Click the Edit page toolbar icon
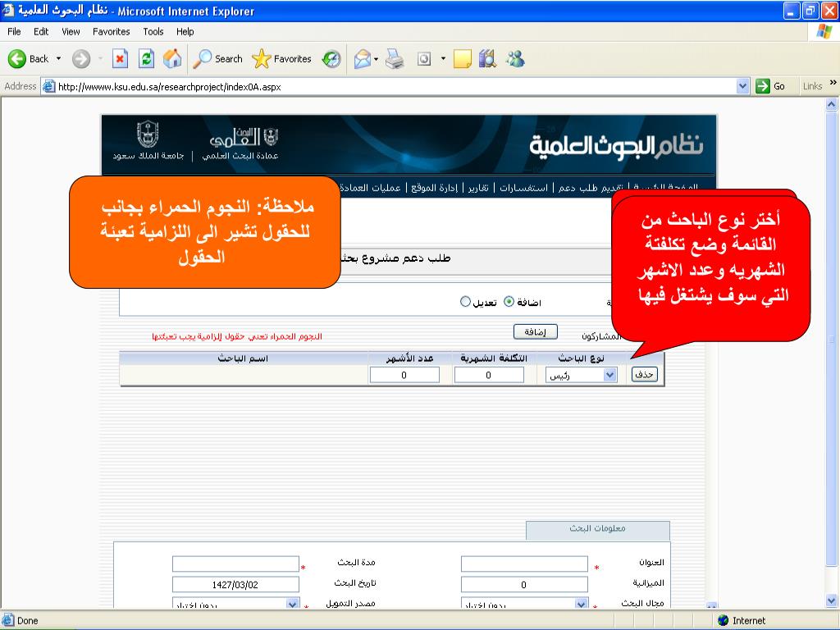The width and height of the screenshot is (840, 630). (x=424, y=59)
